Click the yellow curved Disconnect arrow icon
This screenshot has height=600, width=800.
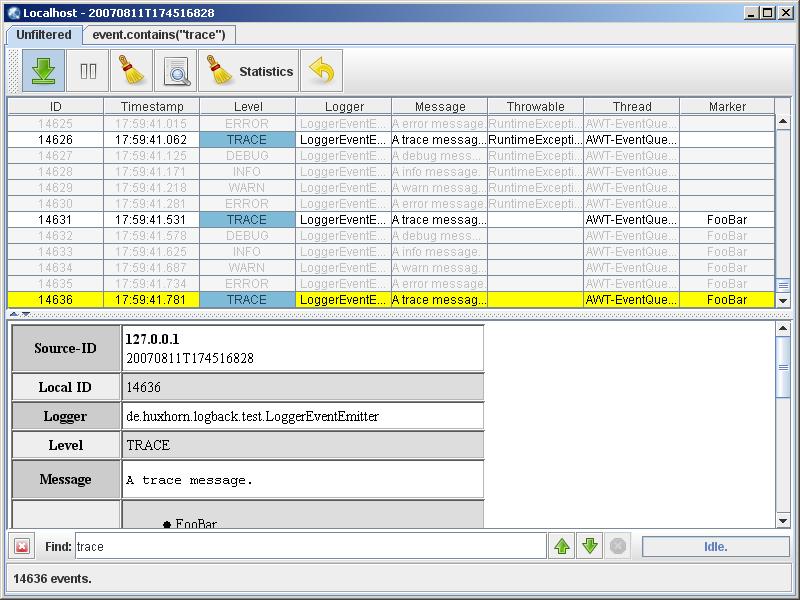pos(319,70)
